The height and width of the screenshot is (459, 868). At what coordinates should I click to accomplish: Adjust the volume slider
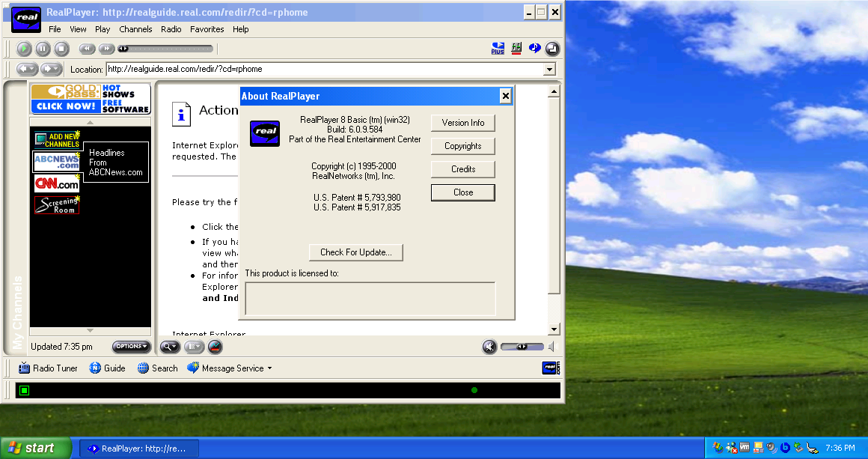click(522, 347)
